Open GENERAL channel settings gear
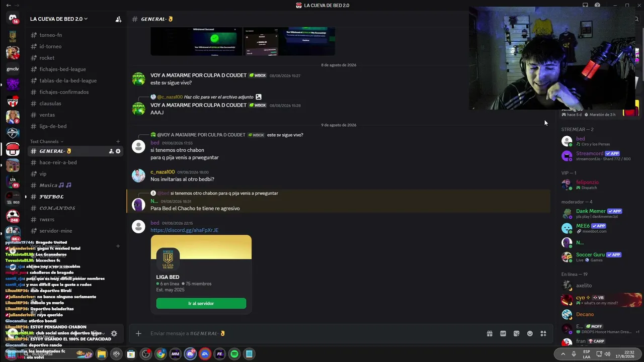Image resolution: width=644 pixels, height=362 pixels. tap(118, 151)
